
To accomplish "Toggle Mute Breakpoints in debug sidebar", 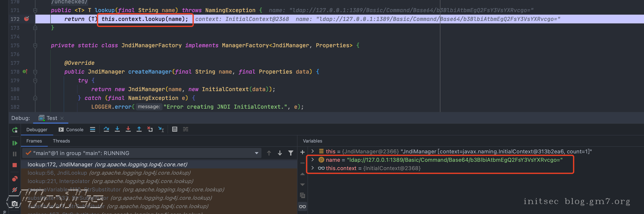I will (15, 190).
